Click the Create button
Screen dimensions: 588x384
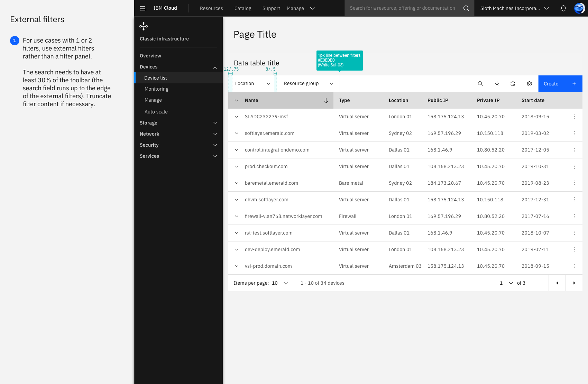(x=560, y=84)
